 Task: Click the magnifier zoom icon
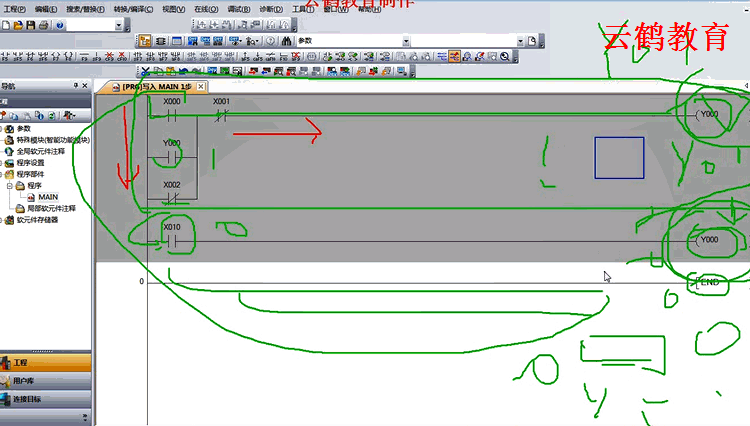tap(505, 57)
